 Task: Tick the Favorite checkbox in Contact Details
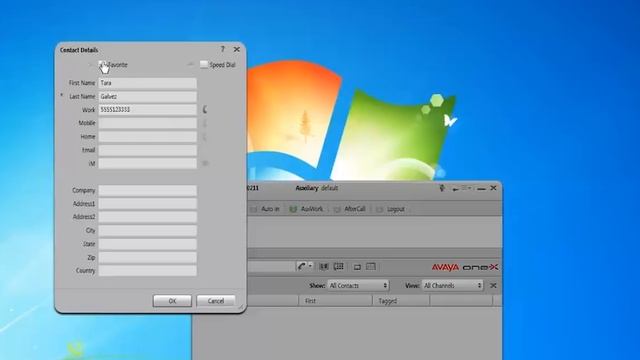coord(102,64)
